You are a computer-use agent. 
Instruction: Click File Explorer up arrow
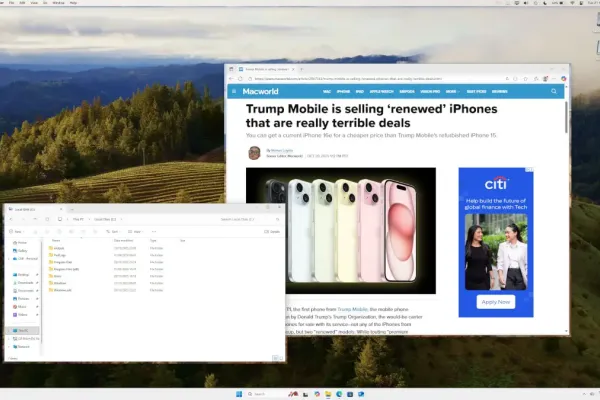35,219
